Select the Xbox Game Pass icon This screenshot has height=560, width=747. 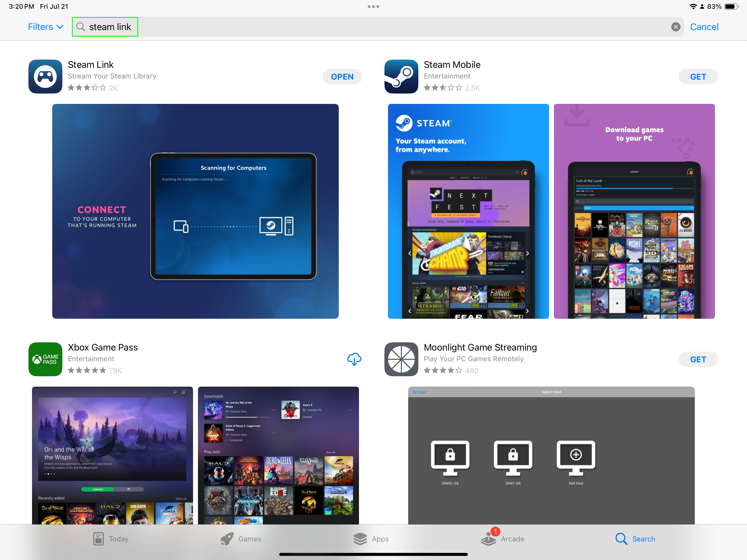tap(45, 359)
